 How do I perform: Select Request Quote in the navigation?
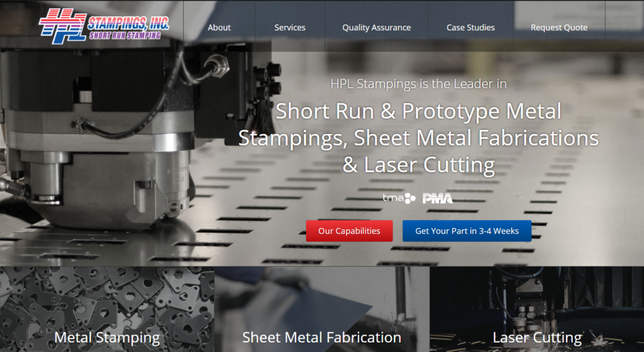(558, 28)
